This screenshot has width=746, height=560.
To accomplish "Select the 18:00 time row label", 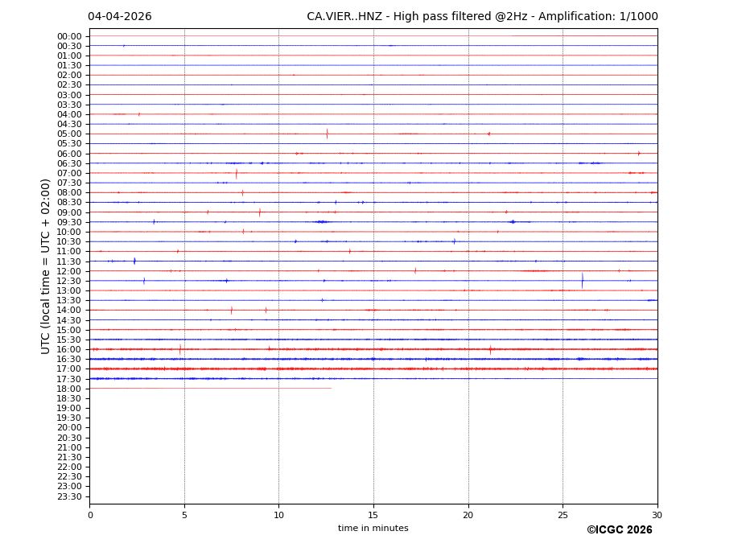I will pos(69,389).
